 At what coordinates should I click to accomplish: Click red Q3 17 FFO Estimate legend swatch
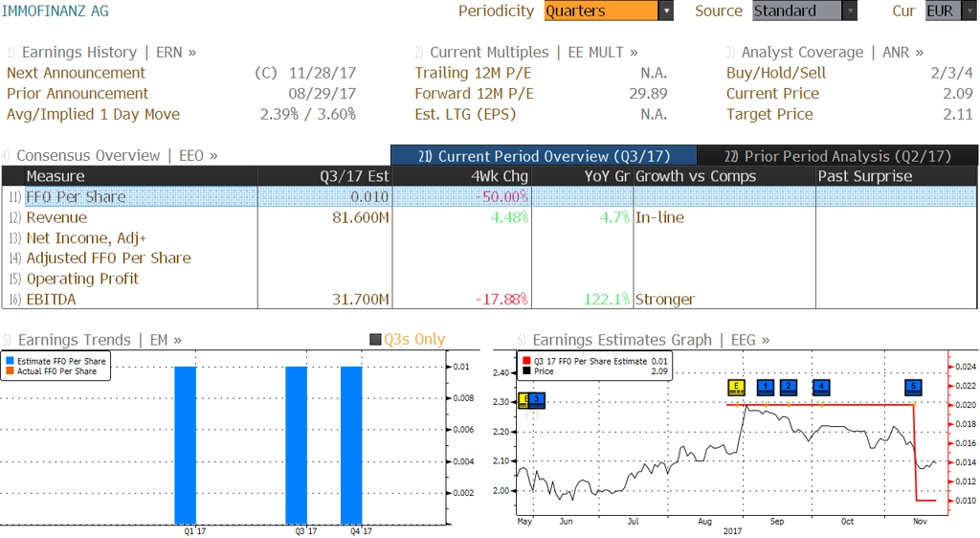coord(527,361)
